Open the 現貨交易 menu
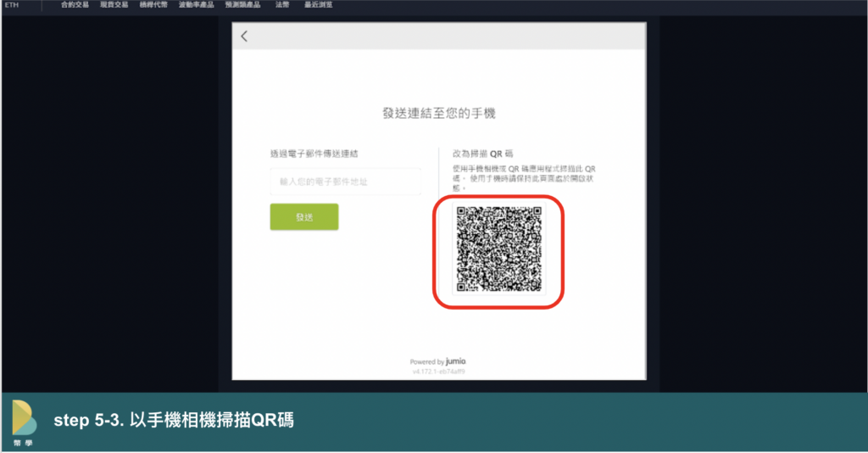 coord(114,5)
